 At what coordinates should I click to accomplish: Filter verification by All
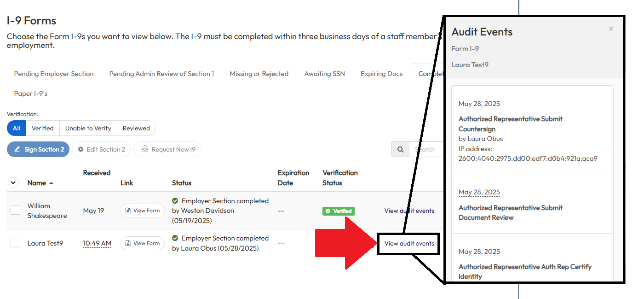pos(16,128)
